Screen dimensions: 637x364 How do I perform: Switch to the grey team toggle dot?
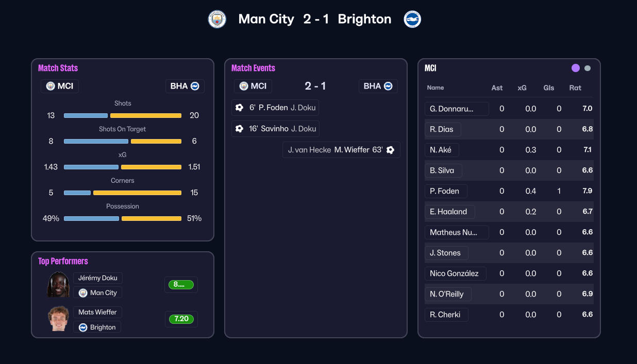pos(588,68)
